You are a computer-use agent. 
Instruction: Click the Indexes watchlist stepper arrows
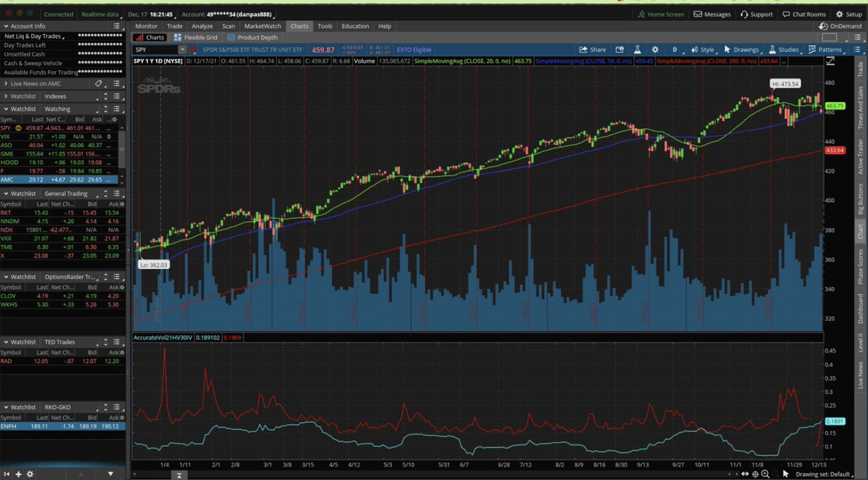tap(106, 96)
